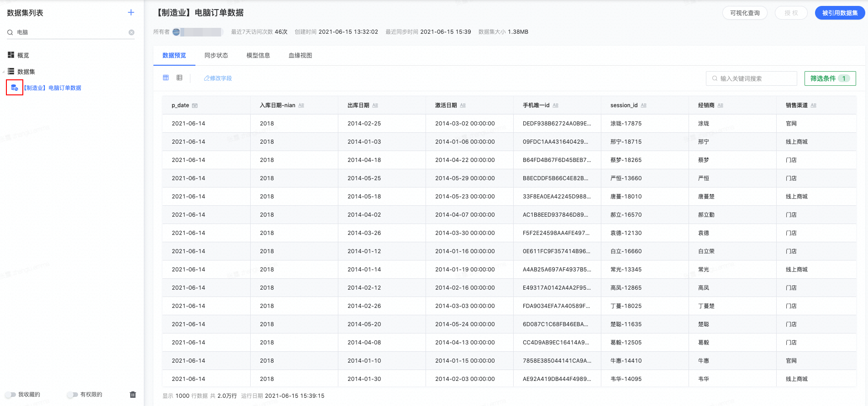Click the 授权 button
Screen dimensions: 868x406
791,13
